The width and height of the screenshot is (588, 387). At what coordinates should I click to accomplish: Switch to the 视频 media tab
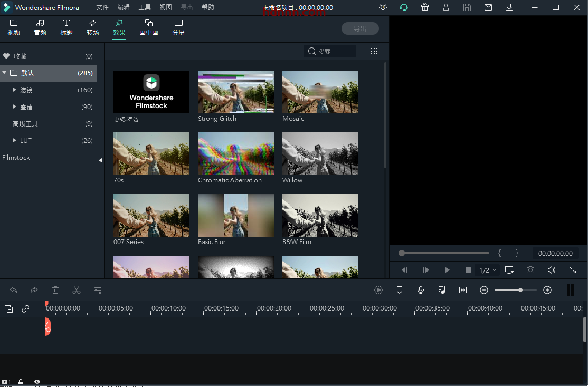coord(14,27)
